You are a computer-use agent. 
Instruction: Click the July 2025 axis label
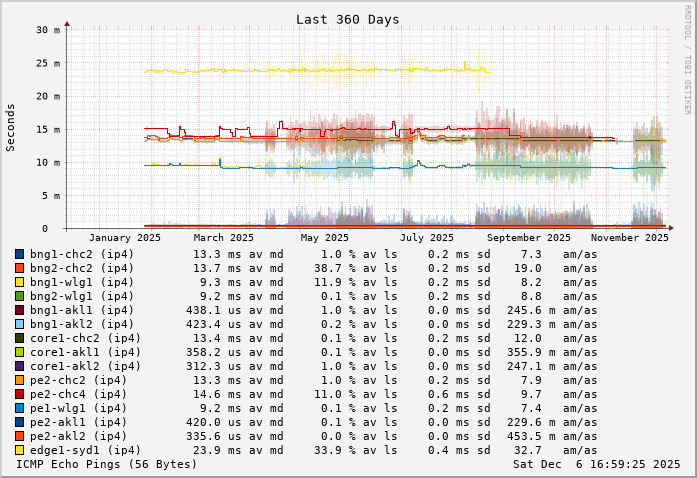click(x=426, y=238)
